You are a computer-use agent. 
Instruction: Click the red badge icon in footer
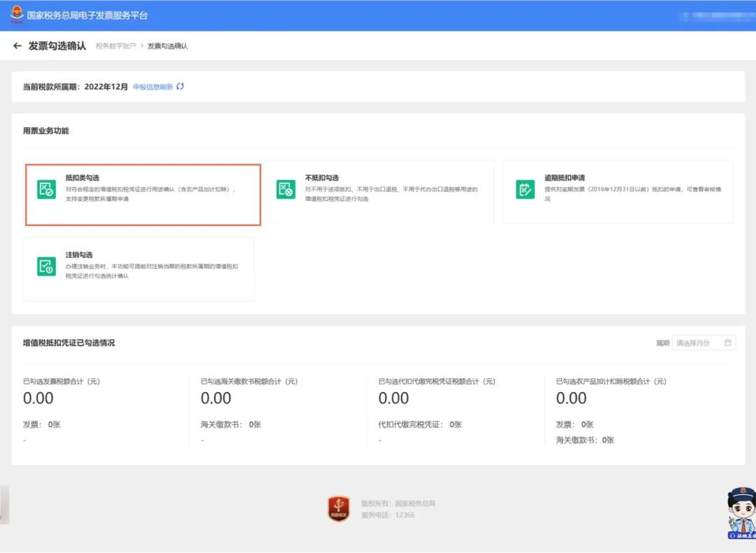pos(339,509)
